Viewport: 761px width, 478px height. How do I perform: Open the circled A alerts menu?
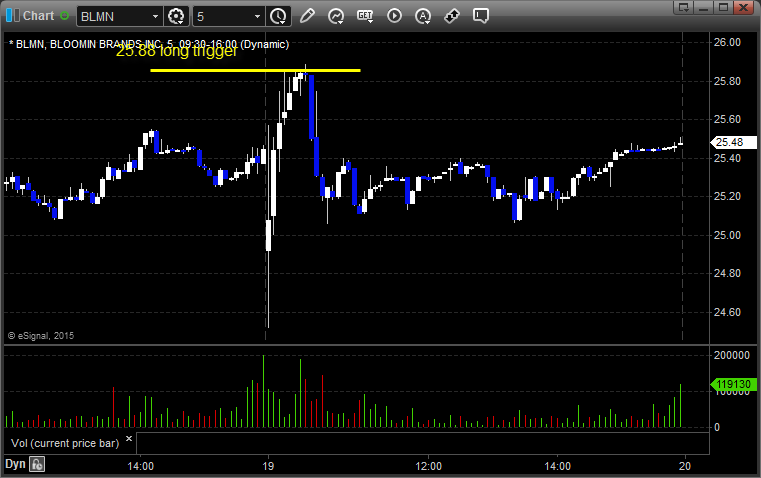(423, 16)
